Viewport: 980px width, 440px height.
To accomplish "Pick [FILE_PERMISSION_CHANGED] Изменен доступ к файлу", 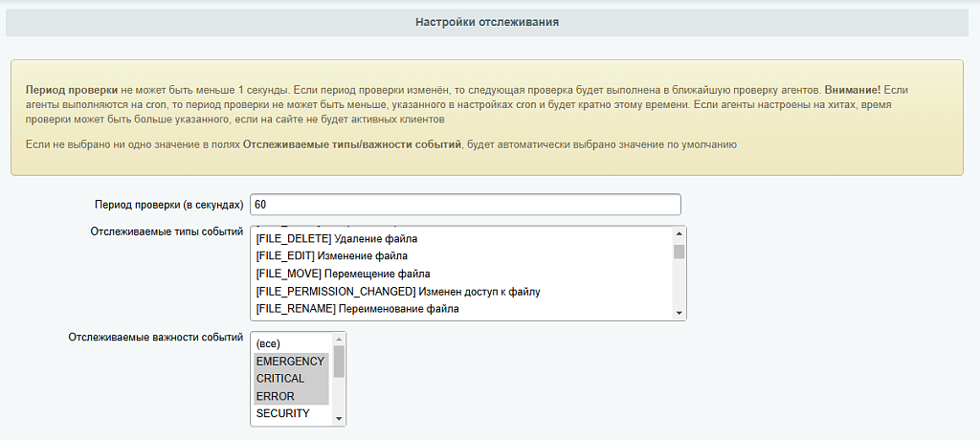I will [398, 292].
